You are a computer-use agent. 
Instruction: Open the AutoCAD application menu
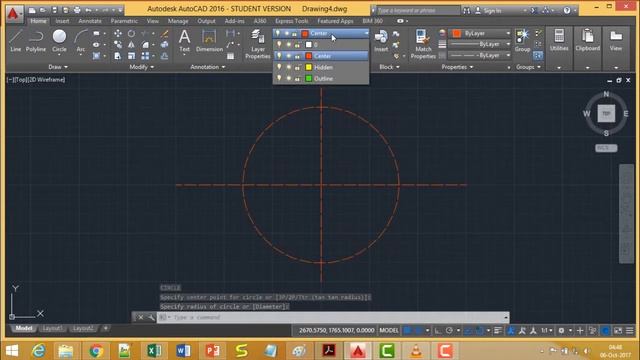point(14,13)
